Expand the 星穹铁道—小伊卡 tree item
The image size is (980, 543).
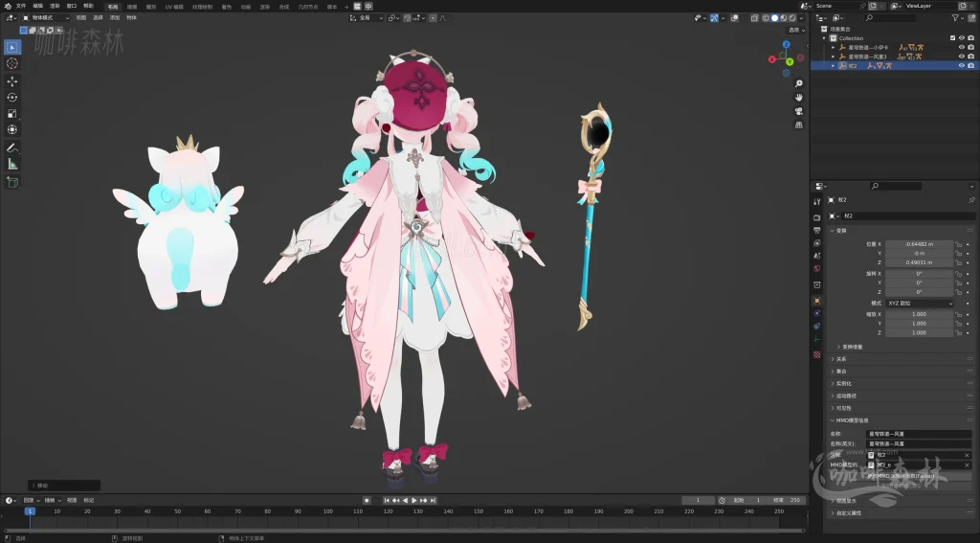click(834, 48)
